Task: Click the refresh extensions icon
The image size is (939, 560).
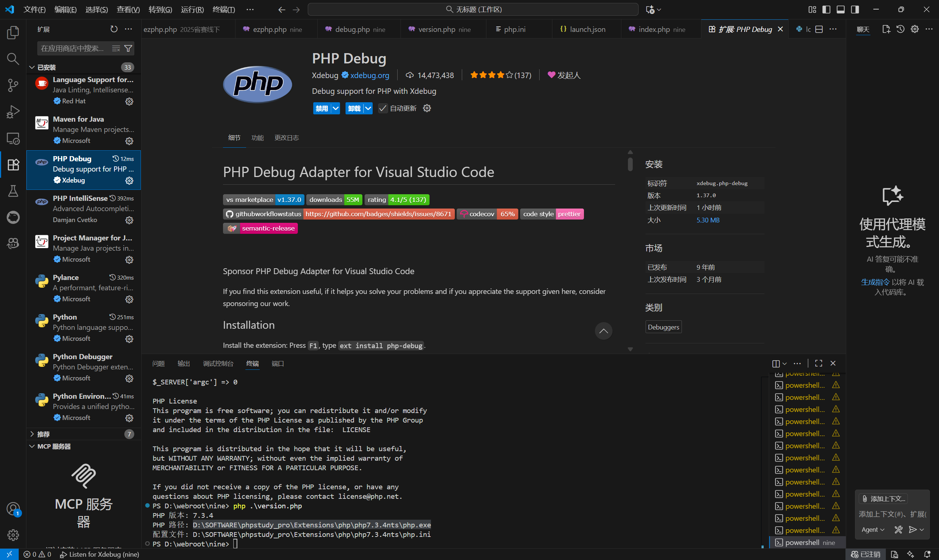Action: click(x=114, y=29)
